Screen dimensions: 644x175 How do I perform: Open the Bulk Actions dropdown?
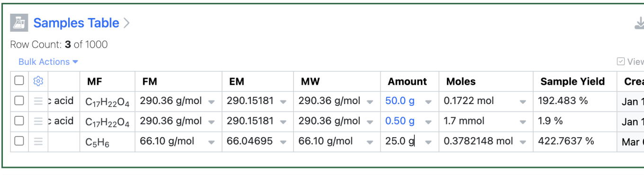coord(48,62)
